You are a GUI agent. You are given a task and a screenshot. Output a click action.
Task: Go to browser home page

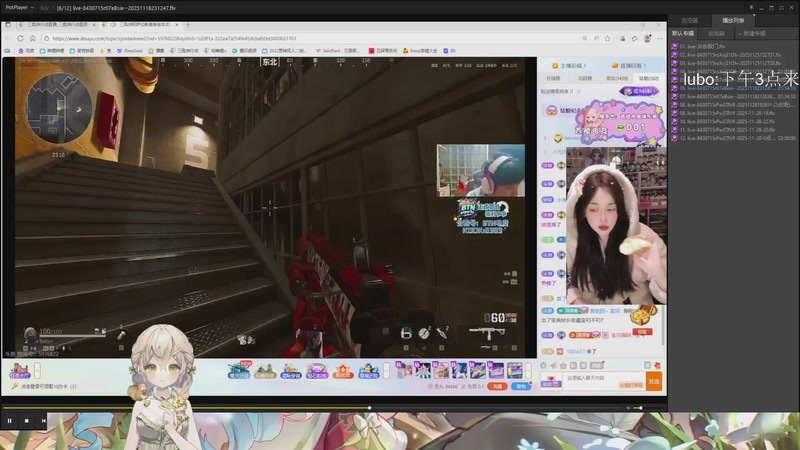click(x=33, y=38)
